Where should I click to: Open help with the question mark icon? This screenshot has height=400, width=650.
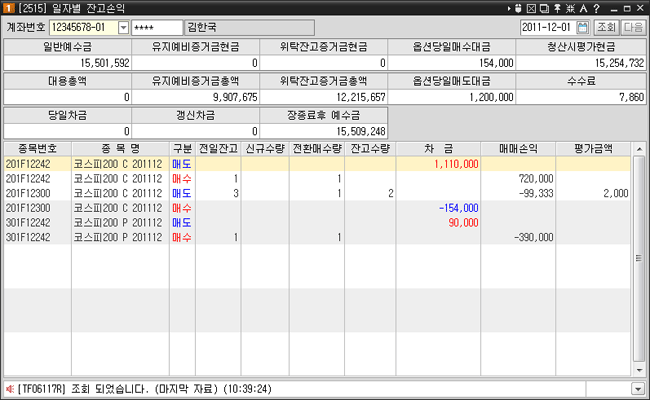[597, 8]
